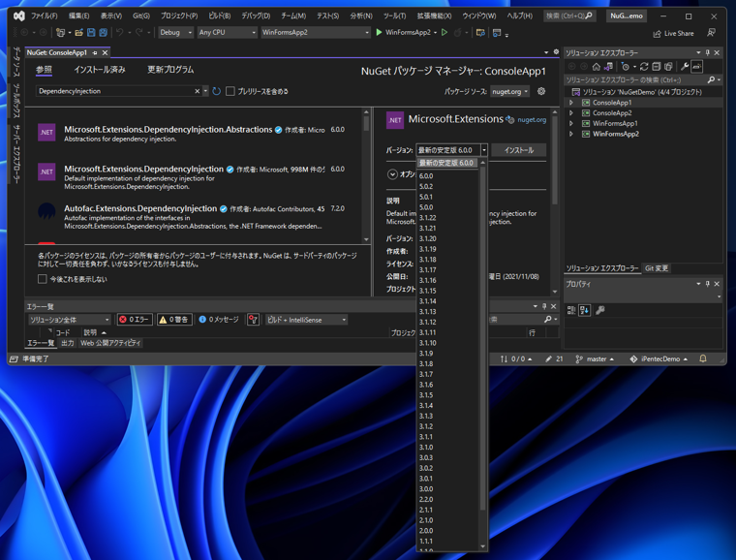Click the feedback person icon top right
Screen dimensions: 736x560
(711, 32)
